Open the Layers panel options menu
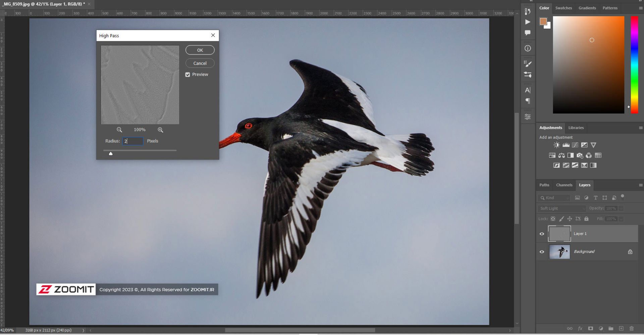Screen dimensions: 644x335 [640, 185]
